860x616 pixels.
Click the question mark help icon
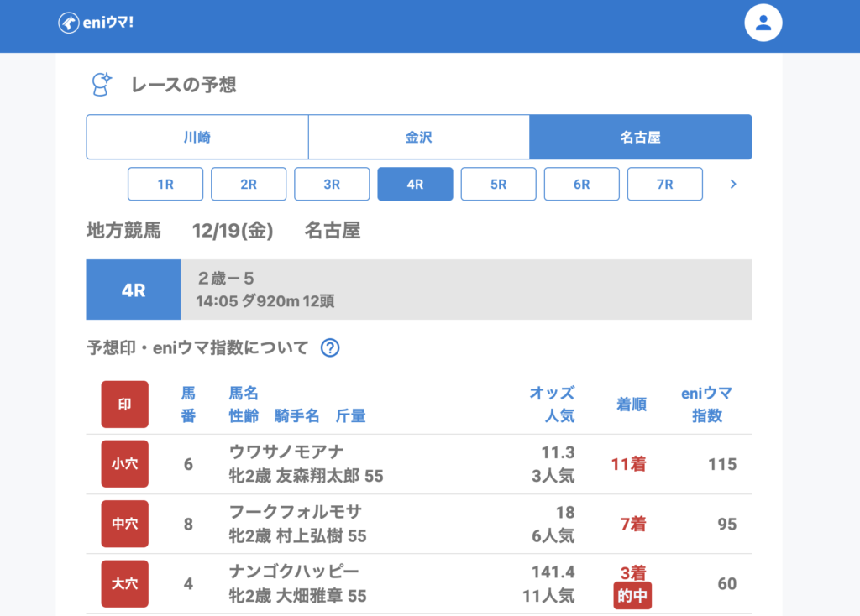coord(330,347)
